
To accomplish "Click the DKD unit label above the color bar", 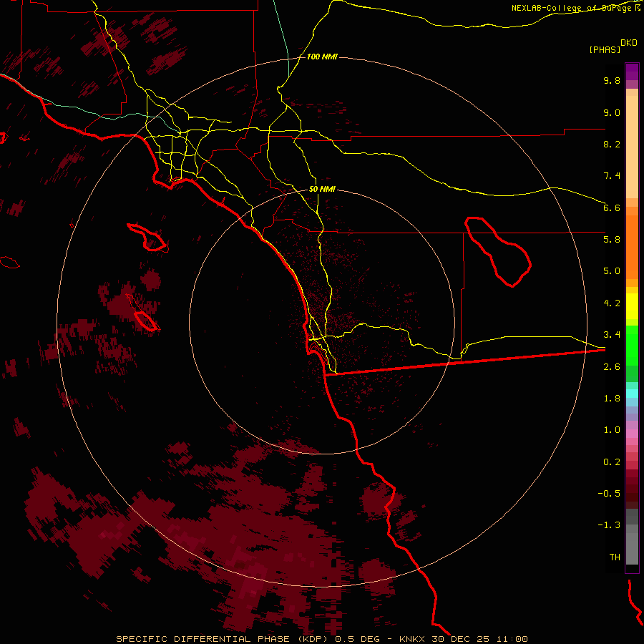I will point(629,43).
